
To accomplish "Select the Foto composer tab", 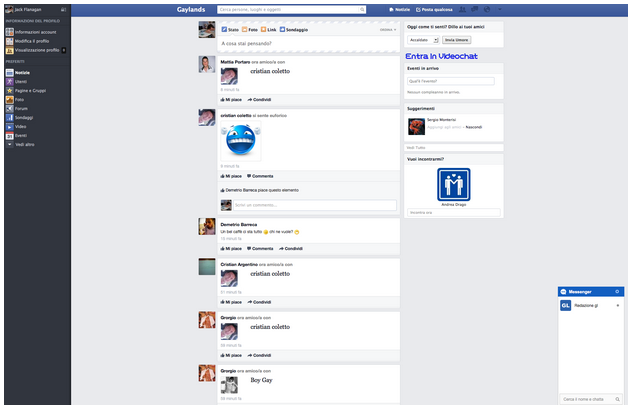I will 250,30.
